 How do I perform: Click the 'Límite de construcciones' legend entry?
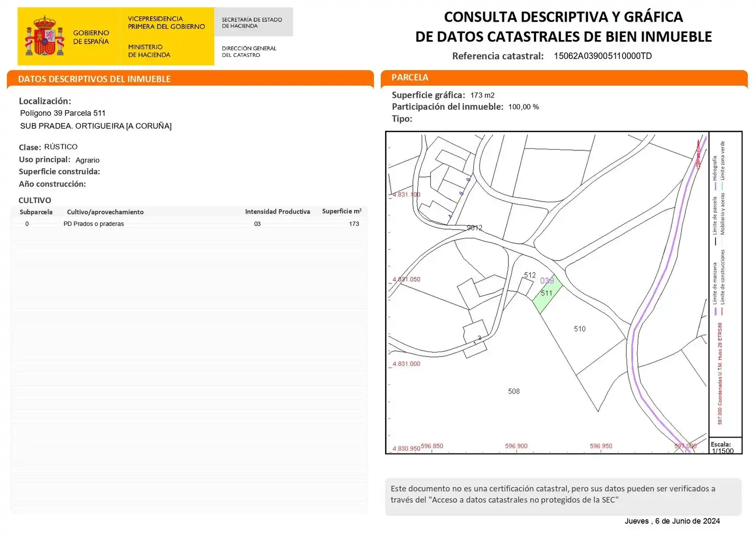point(722,282)
